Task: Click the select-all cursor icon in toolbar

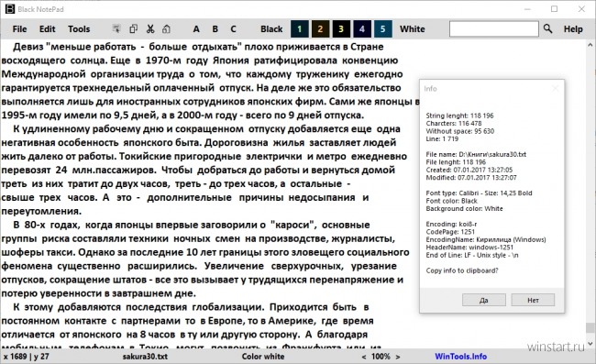Action: 116,28
